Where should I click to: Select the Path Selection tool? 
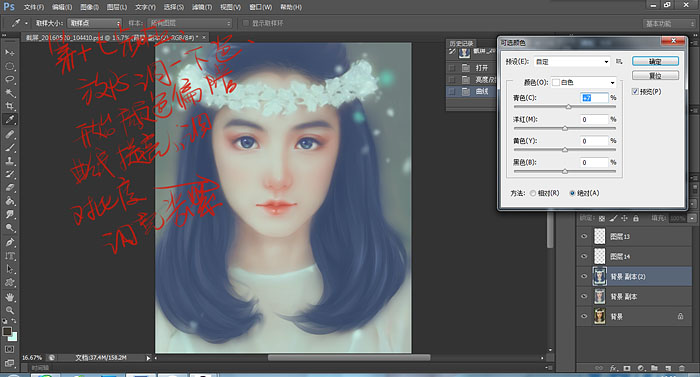(10, 269)
